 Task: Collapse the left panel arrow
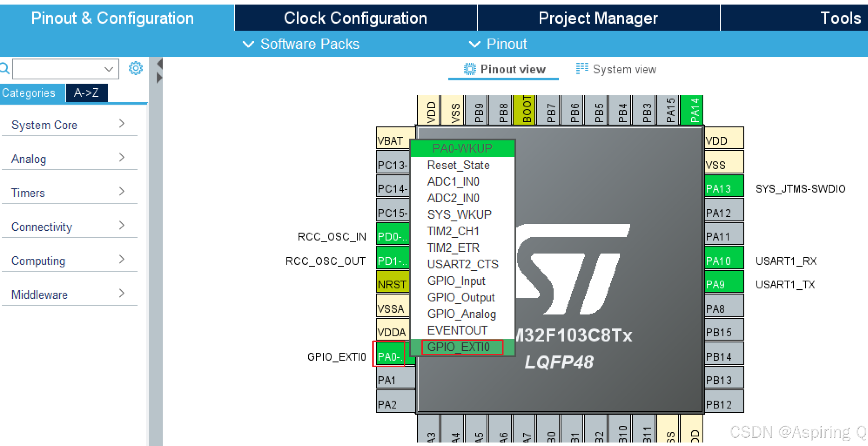pyautogui.click(x=159, y=64)
